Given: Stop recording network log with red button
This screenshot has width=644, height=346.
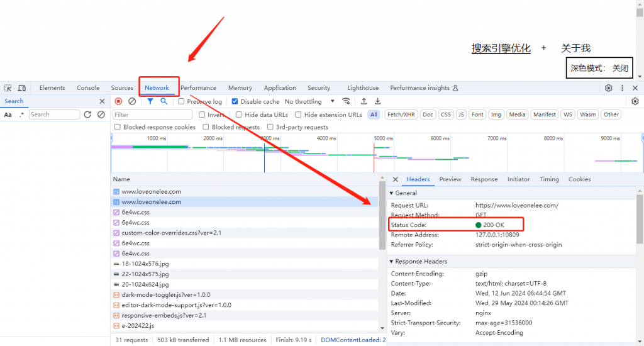Looking at the screenshot, I should (118, 101).
